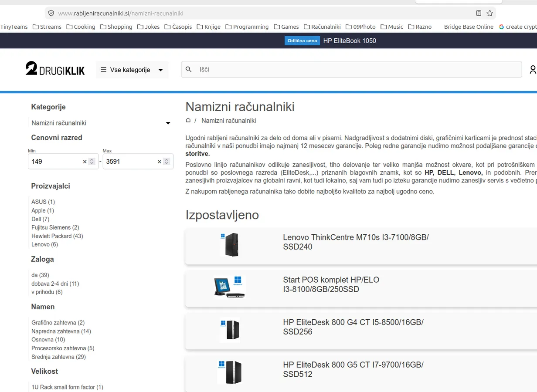Open Start POS komplet HP/ELO title
The image size is (537, 392).
[x=331, y=284]
